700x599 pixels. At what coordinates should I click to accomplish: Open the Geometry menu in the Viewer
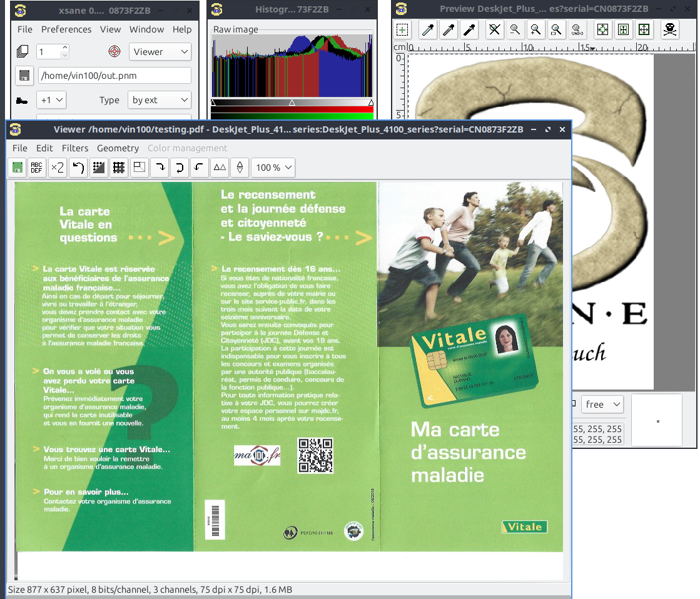point(118,148)
